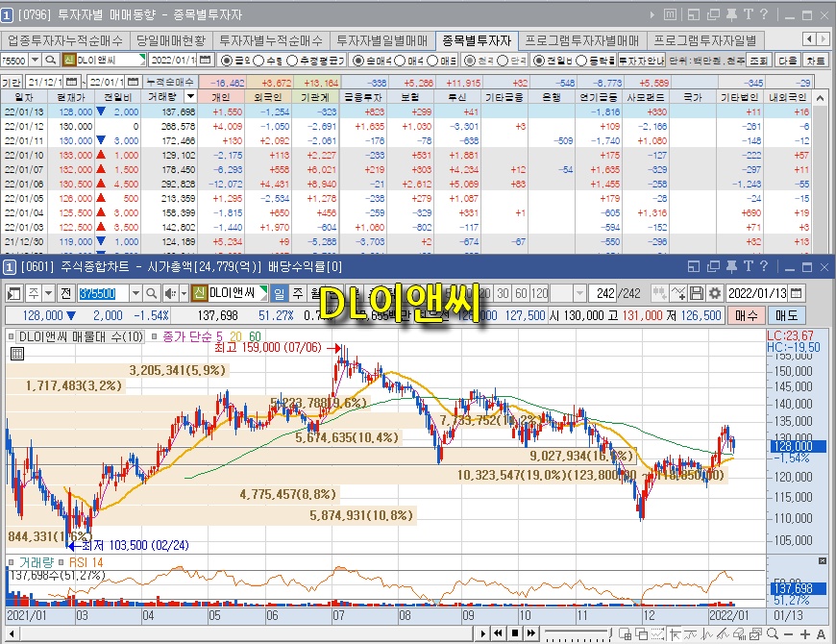
Task: Click the fast-forward control under chart
Action: point(531,633)
